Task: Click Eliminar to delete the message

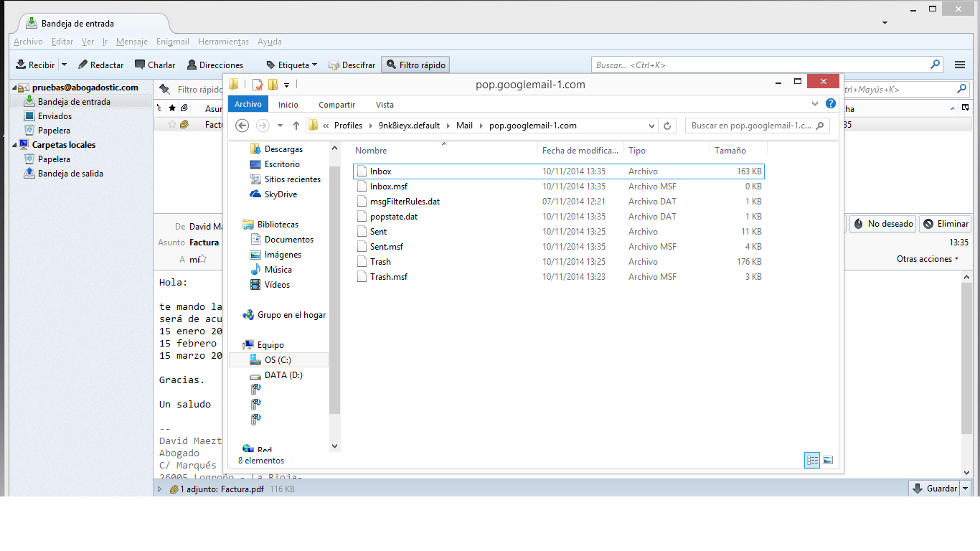Action: click(946, 224)
